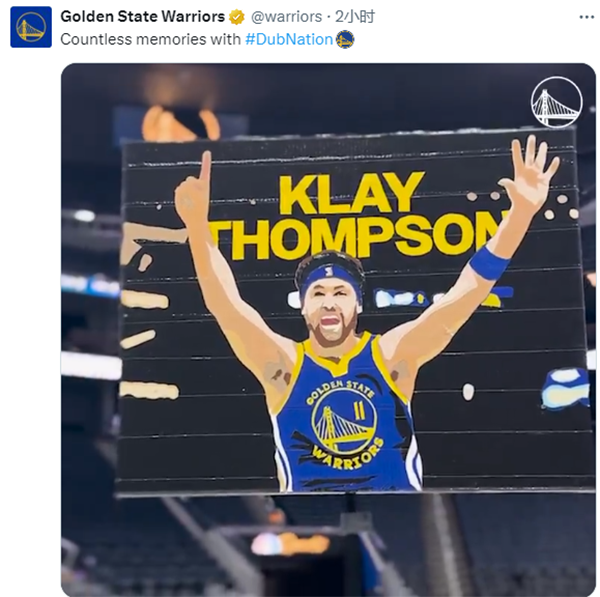Click the Golden State Warriors account name

click(142, 16)
